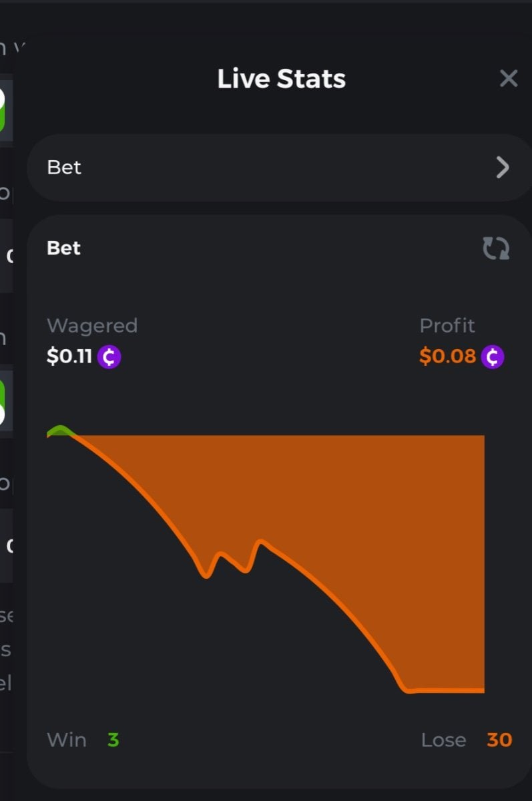The height and width of the screenshot is (801, 532).
Task: Click the Lose label
Action: coord(443,740)
